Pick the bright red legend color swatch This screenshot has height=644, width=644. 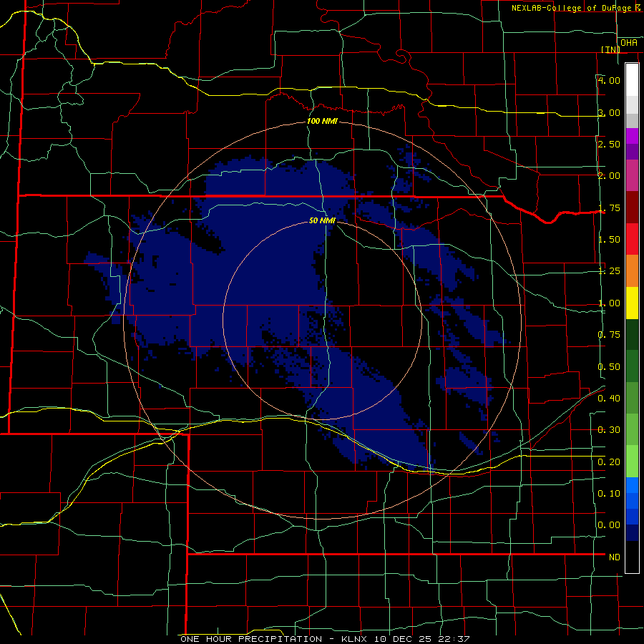pyautogui.click(x=632, y=240)
